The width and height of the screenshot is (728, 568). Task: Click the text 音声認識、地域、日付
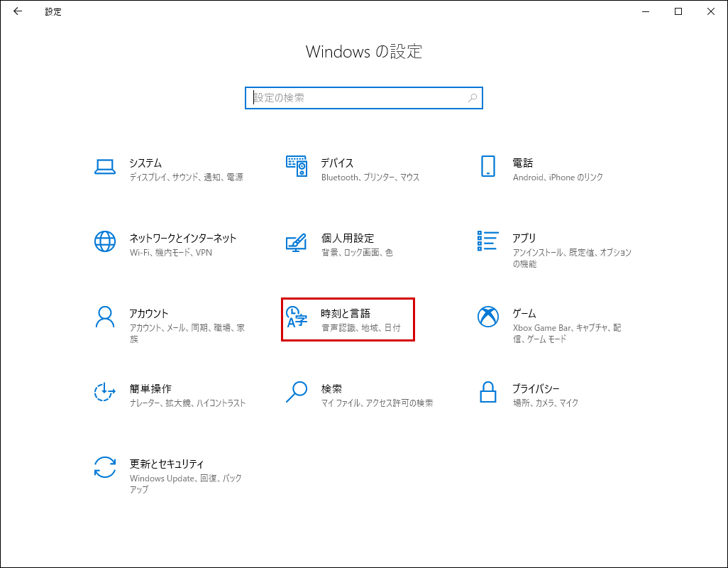pyautogui.click(x=360, y=327)
